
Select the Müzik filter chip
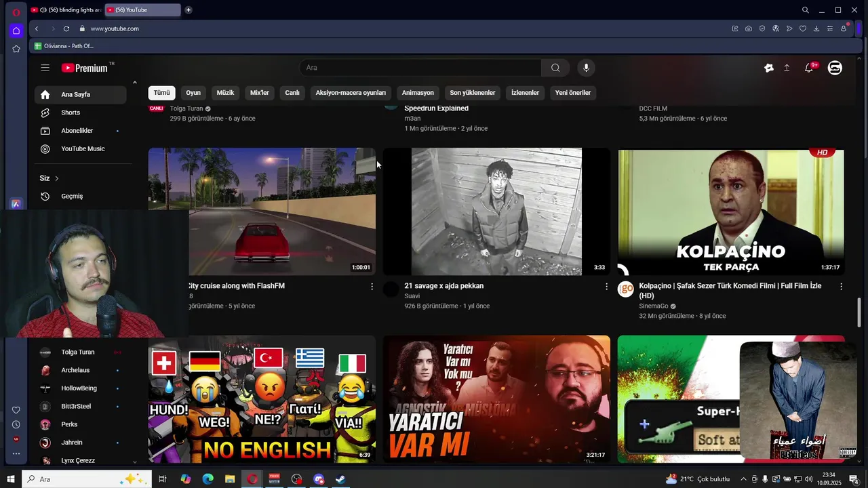225,93
